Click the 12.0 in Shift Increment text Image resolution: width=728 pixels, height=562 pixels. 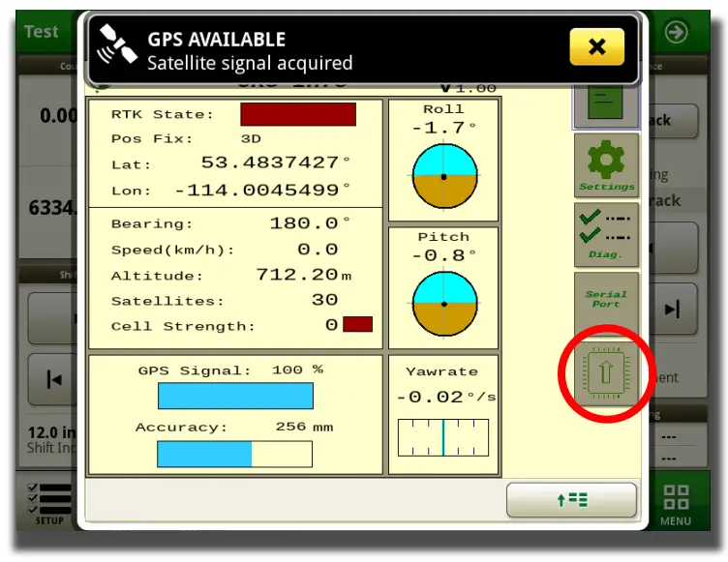click(51, 439)
